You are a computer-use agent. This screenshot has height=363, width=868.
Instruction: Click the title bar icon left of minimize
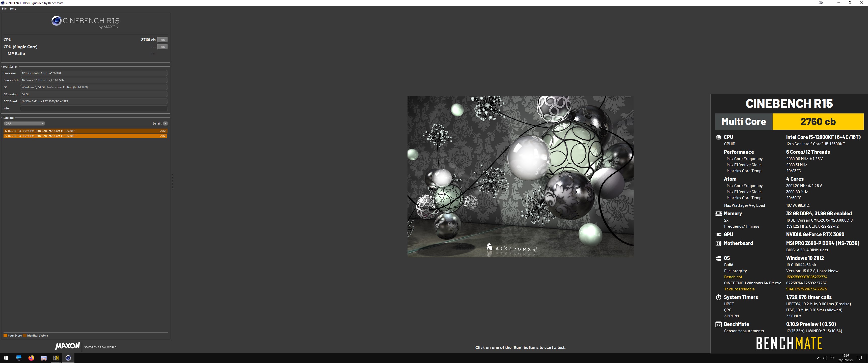pyautogui.click(x=821, y=3)
